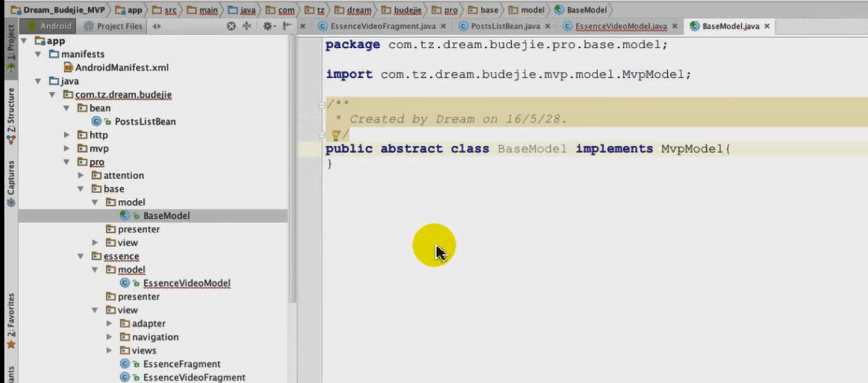Switch project view to Android
The height and width of the screenshot is (383, 868).
click(49, 26)
